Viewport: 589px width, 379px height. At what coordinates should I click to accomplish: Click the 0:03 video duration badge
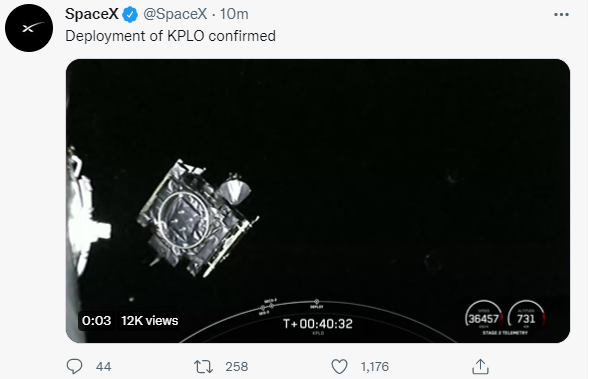(x=97, y=321)
